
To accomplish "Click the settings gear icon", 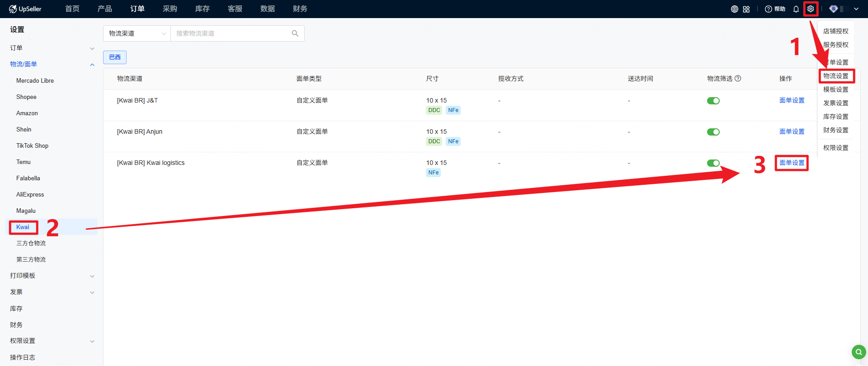I will click(x=811, y=9).
